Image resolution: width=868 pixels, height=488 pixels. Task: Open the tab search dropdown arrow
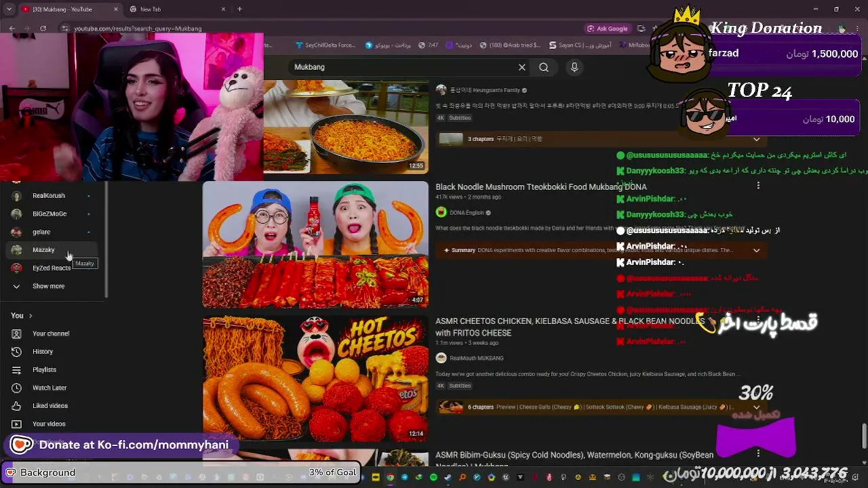[9, 9]
